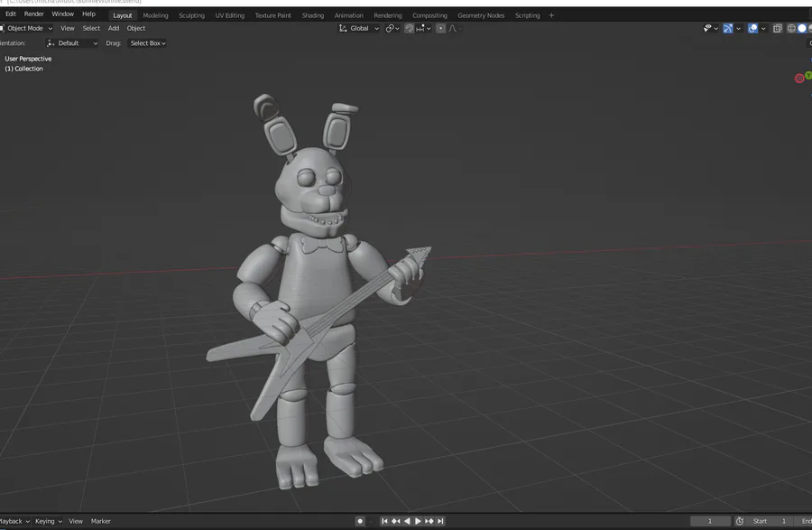Play the animation in reverse
Screen dimensions: 812x530
(x=407, y=521)
